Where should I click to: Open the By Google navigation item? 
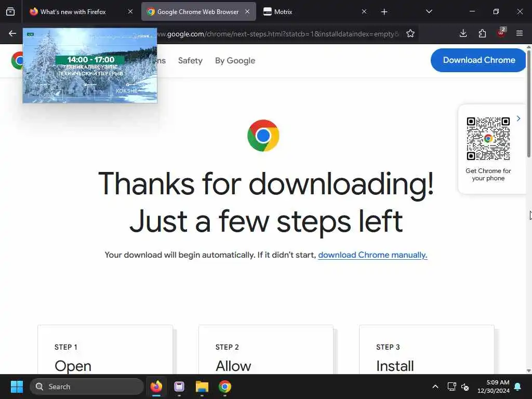coord(235,60)
